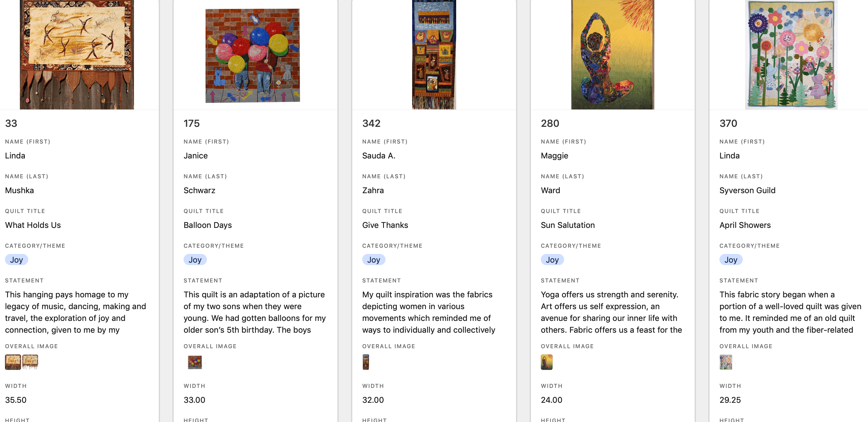This screenshot has height=422, width=868.
Task: Select the Joy tag on Balloon Days
Action: tap(195, 260)
